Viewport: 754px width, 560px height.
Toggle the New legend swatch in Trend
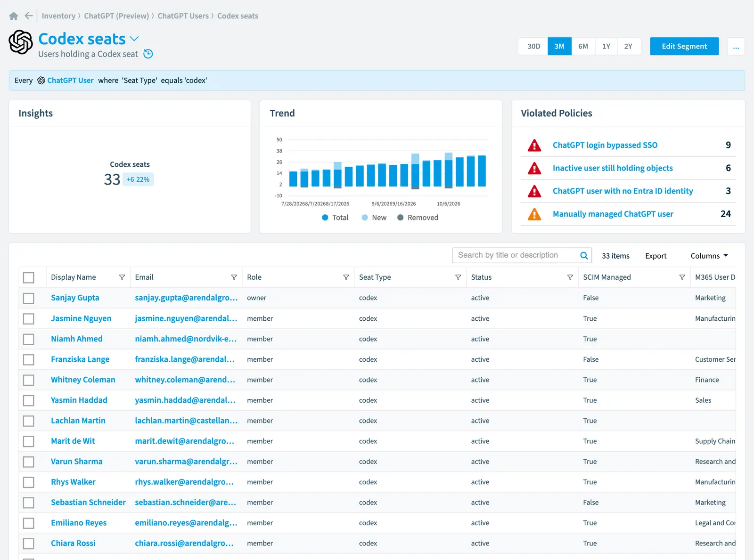(x=365, y=218)
